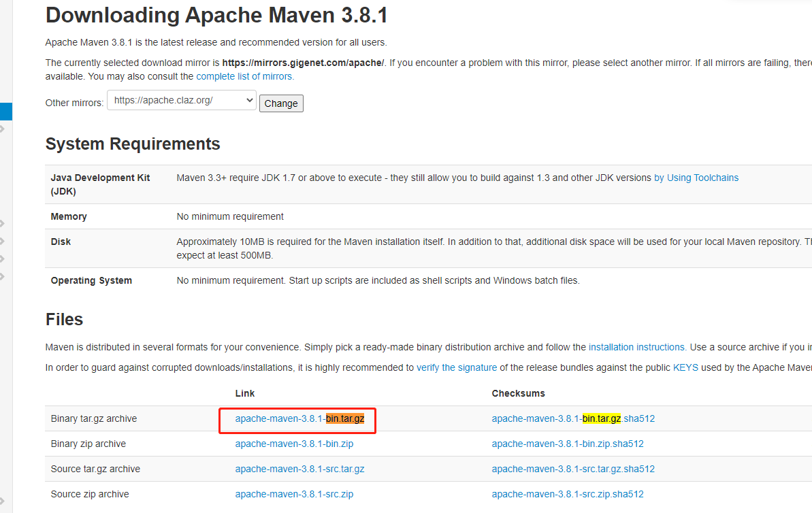Screen dimensions: 812x513
Task: Download apache-maven-3.8.1-bin.tar.gz
Action: [x=300, y=419]
